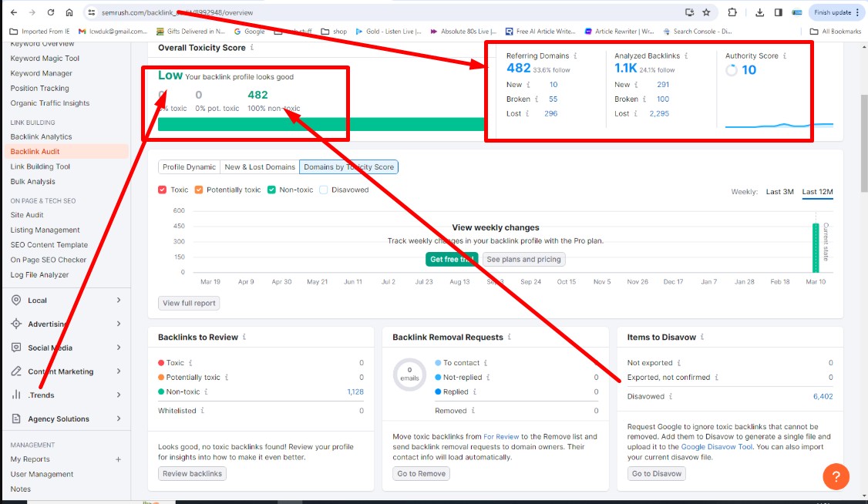Expand the .Trends section chevron
The height and width of the screenshot is (504, 868).
click(x=119, y=395)
